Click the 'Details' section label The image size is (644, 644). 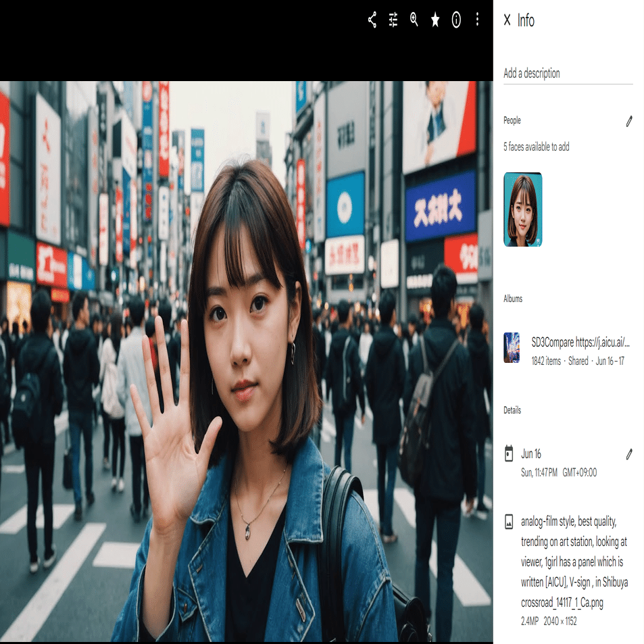tap(512, 410)
